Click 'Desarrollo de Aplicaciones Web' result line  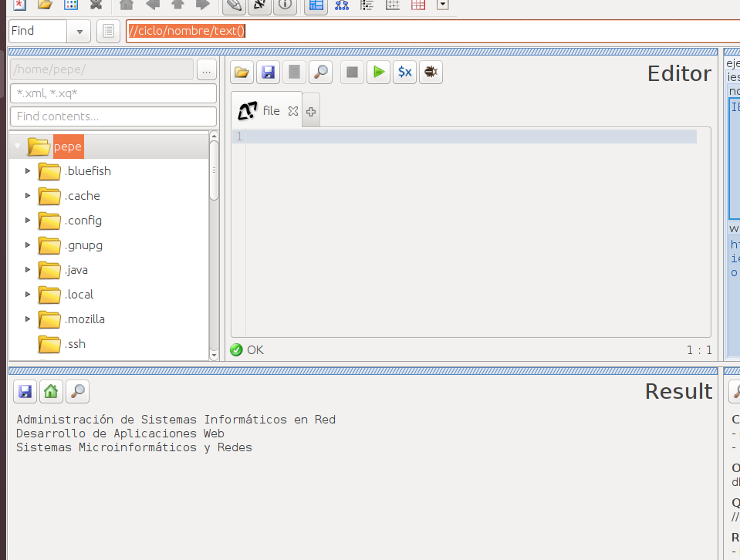(120, 433)
